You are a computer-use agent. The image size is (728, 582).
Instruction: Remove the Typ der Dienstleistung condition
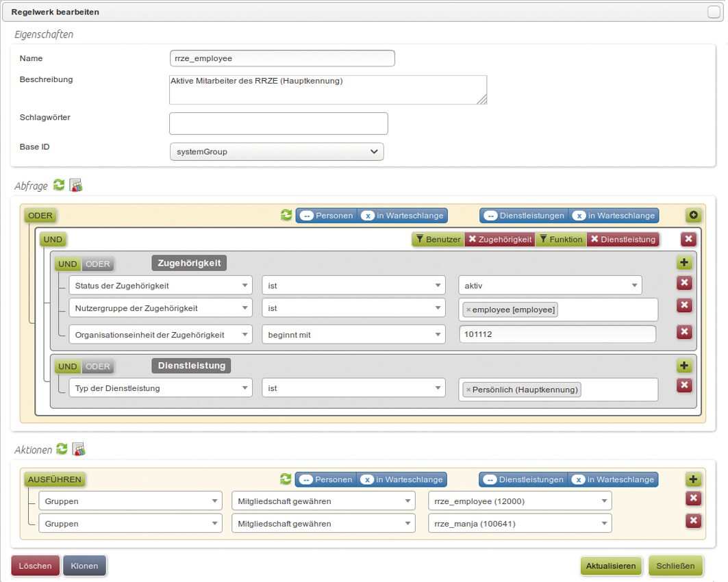(x=683, y=385)
